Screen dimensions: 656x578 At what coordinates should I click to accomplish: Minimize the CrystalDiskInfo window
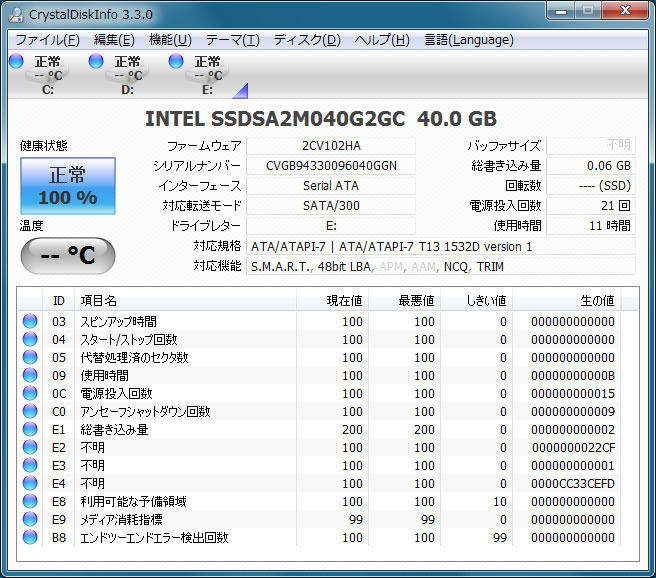coord(561,11)
